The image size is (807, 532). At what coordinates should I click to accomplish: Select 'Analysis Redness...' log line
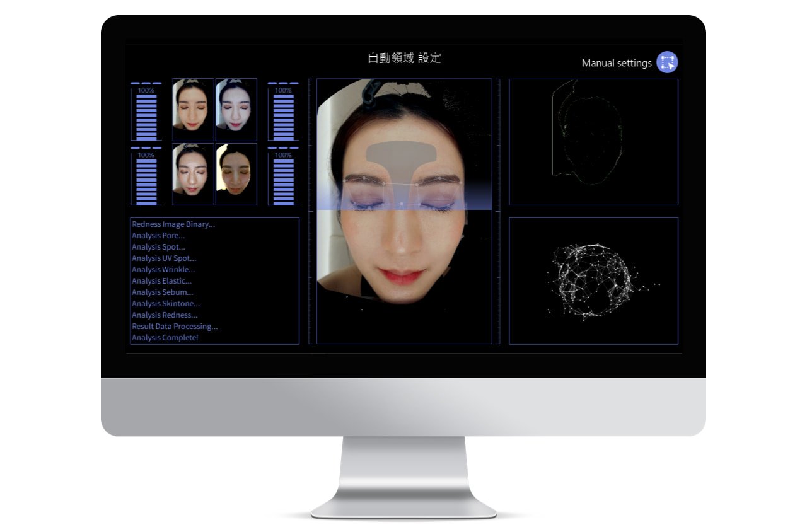[x=165, y=315]
